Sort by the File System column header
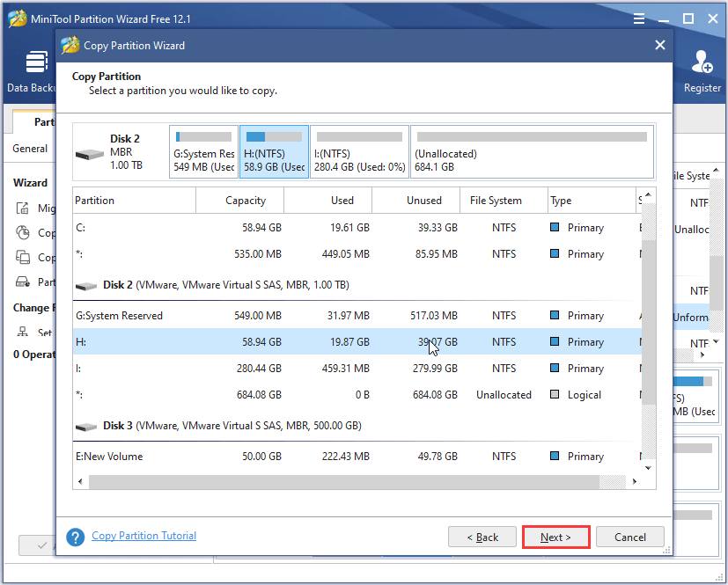Screen dimensions: 728x585 click(504, 201)
